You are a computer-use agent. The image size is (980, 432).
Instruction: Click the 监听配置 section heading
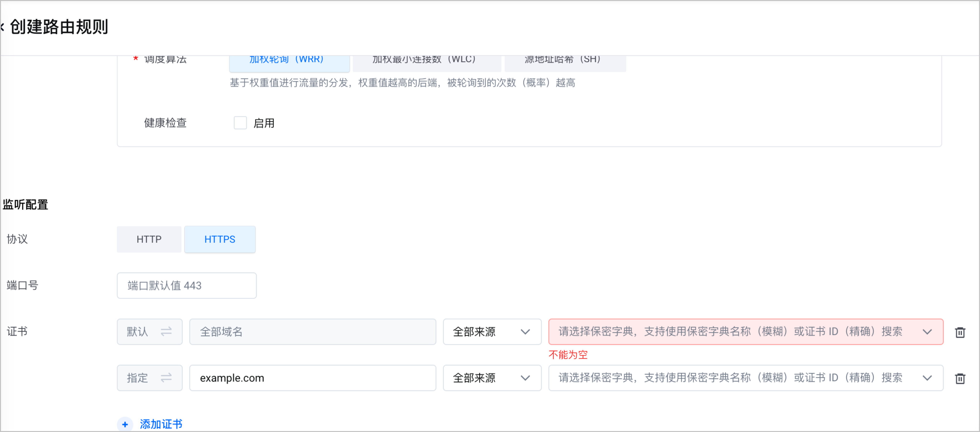click(25, 205)
